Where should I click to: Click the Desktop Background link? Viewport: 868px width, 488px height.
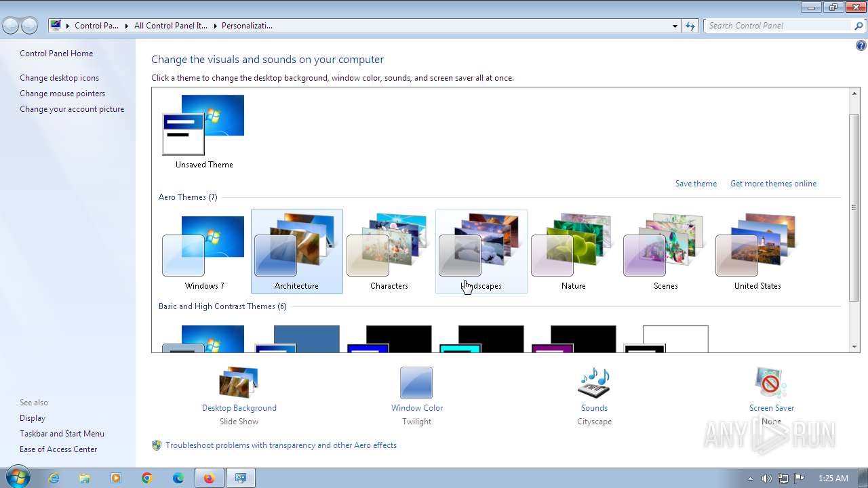click(239, 408)
